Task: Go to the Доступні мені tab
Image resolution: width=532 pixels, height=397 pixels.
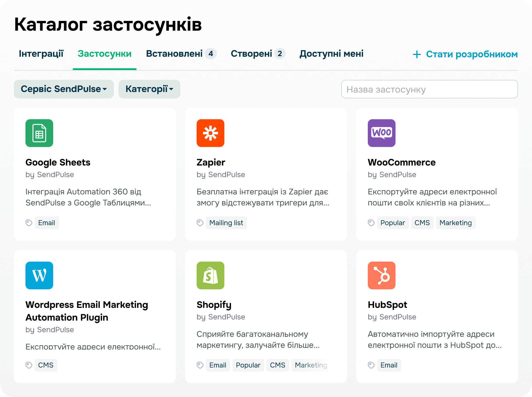Action: 331,54
